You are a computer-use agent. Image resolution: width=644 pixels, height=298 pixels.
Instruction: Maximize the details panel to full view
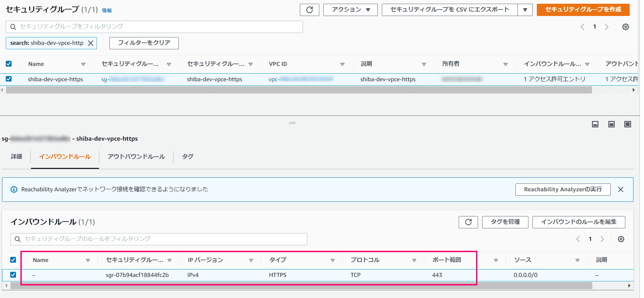(627, 124)
